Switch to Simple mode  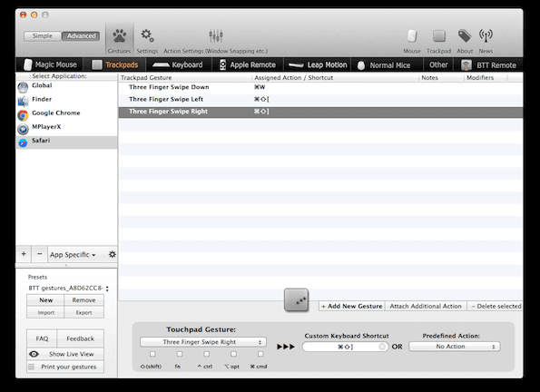(43, 35)
